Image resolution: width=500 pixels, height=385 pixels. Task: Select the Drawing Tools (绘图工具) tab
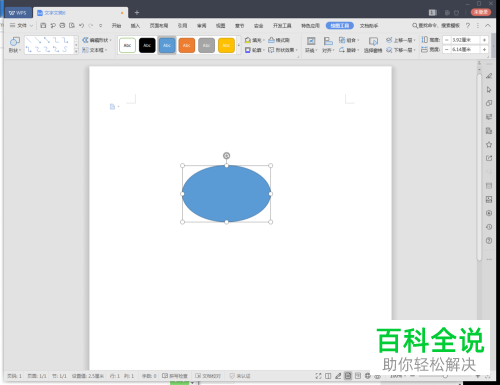point(340,26)
